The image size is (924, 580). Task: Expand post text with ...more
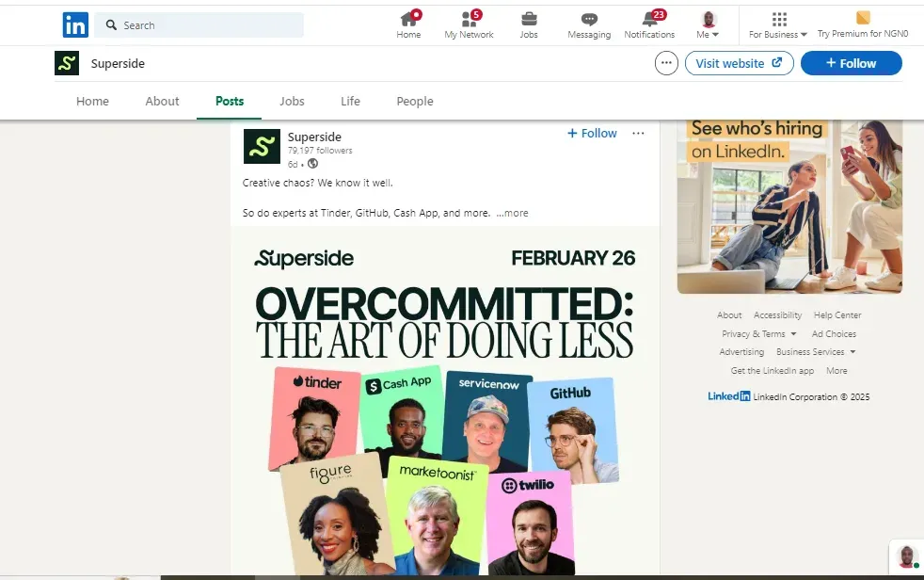coord(512,213)
